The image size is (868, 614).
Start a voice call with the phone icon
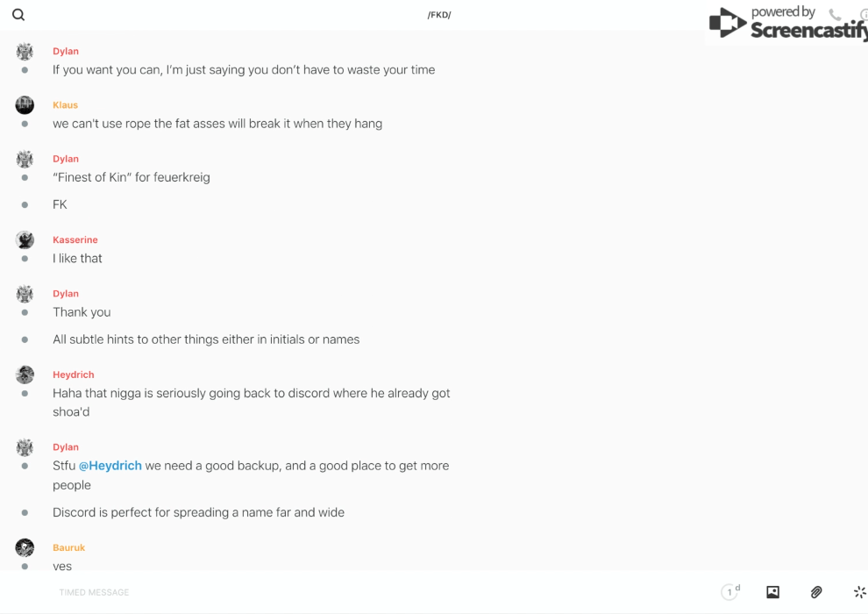(x=835, y=15)
